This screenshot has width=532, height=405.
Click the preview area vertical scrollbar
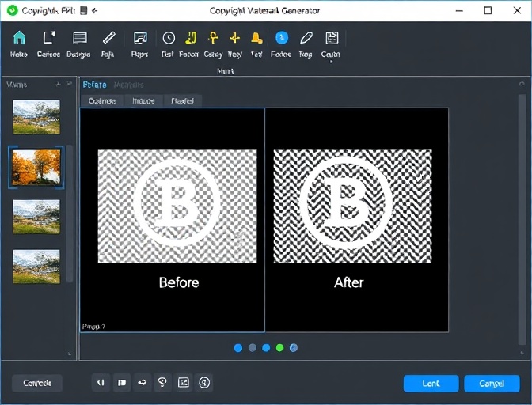pos(522,220)
